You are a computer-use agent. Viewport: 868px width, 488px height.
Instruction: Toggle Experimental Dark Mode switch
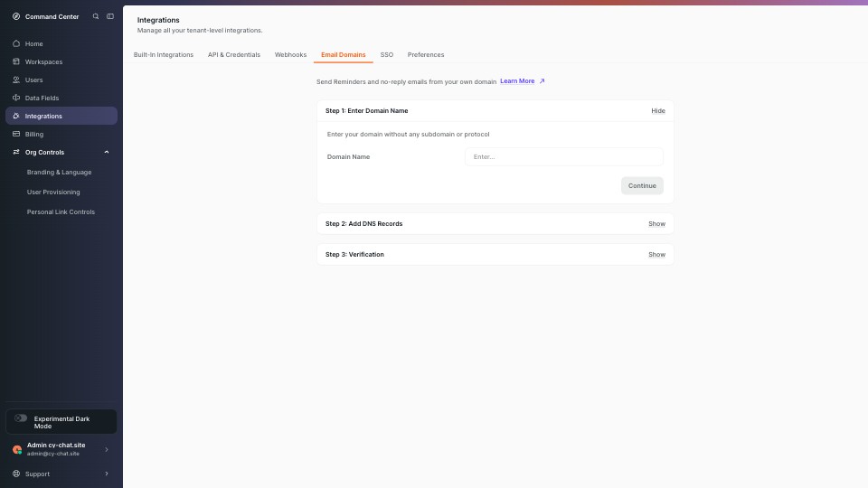coord(21,418)
